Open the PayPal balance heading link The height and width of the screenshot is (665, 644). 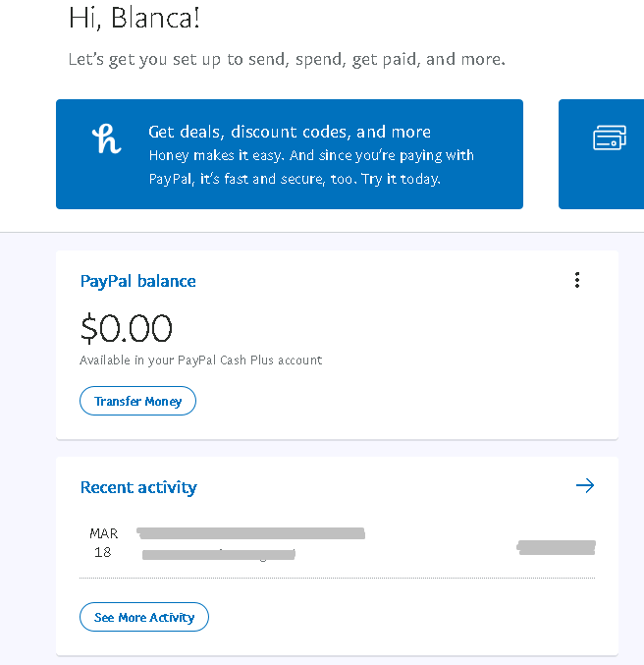click(137, 281)
